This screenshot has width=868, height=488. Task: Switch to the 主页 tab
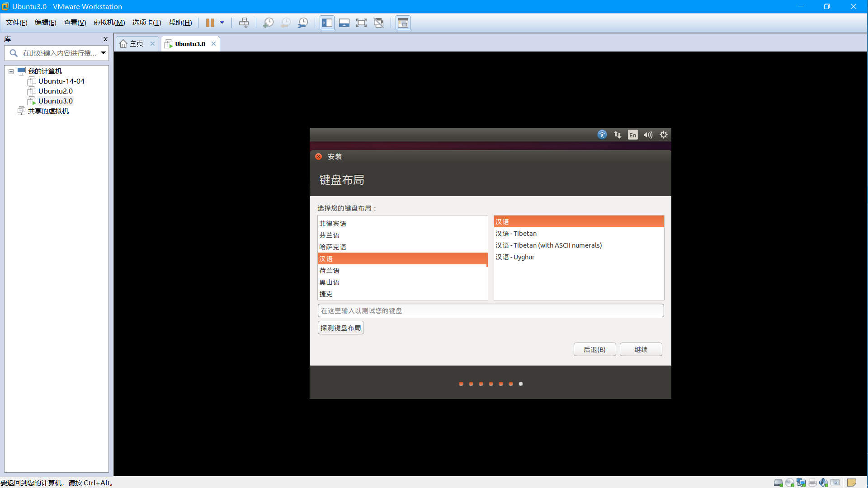pyautogui.click(x=135, y=43)
